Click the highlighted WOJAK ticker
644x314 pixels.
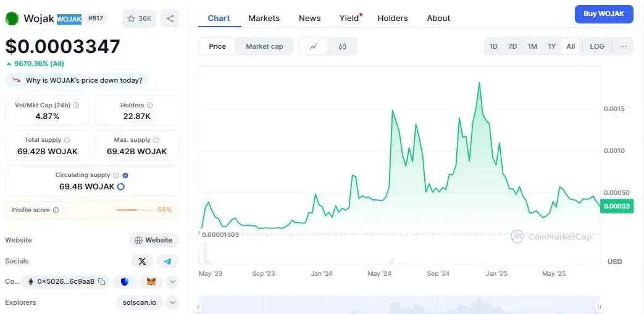[x=69, y=19]
